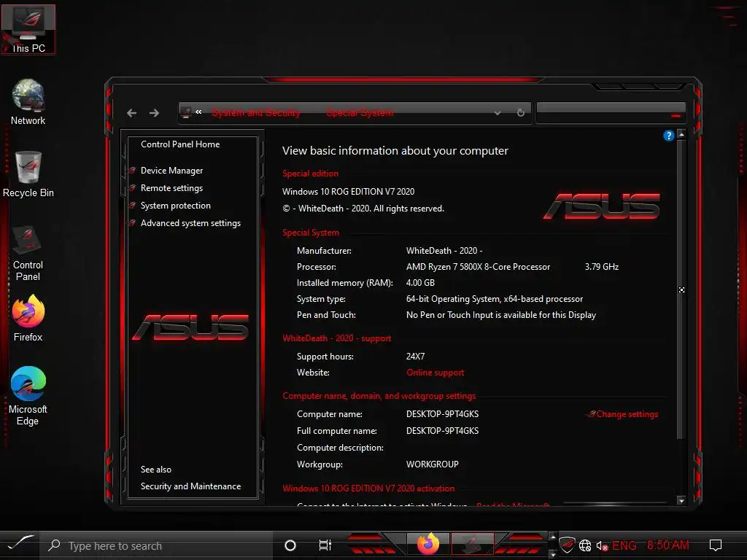Select Windows 10 ROG EDITION V7 2020 text

[x=348, y=192]
